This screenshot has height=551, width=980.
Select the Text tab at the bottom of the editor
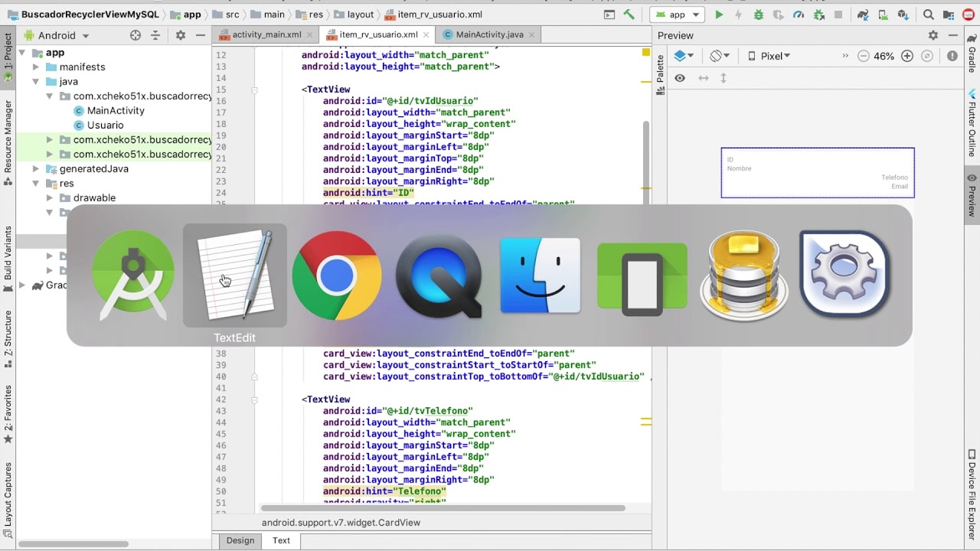click(281, 540)
